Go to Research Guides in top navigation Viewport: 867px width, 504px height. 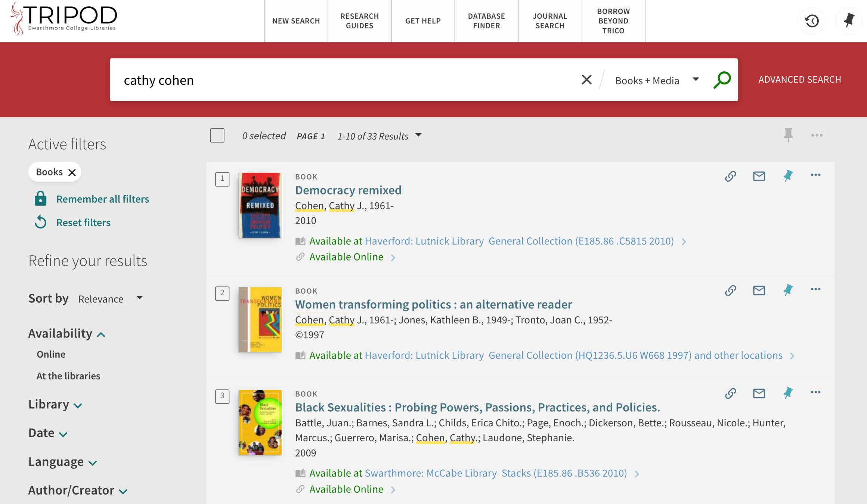click(359, 21)
